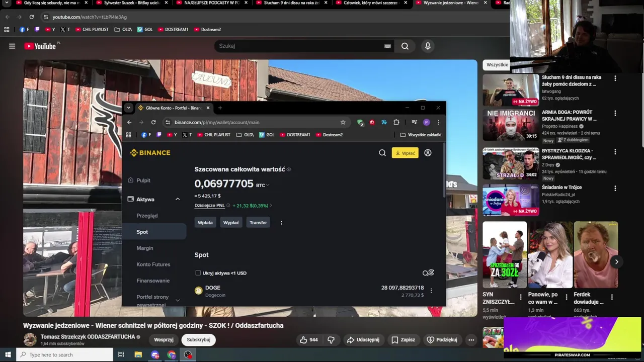Open the options menu for the DOGE row

[x=431, y=291]
